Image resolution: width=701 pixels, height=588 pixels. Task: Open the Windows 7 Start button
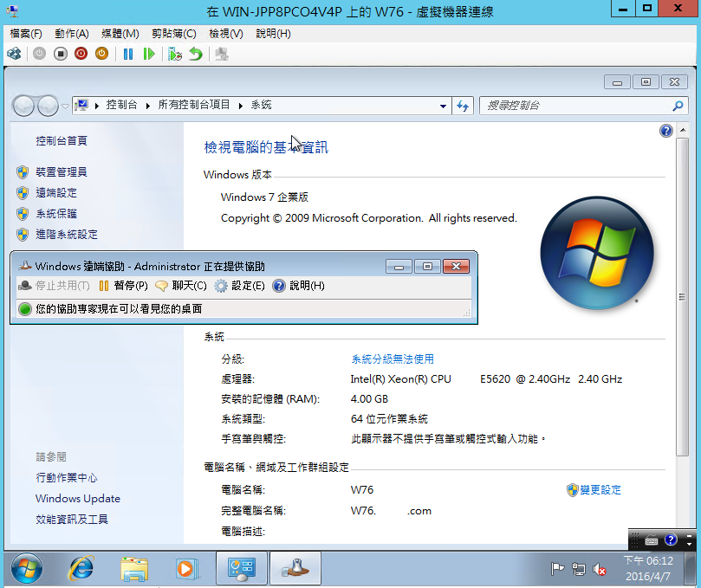[x=27, y=569]
